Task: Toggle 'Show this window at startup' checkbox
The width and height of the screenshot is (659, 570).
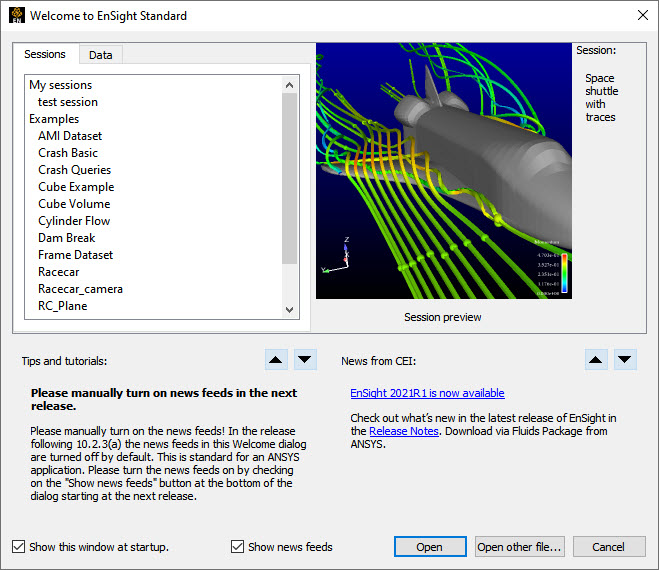Action: click(18, 547)
